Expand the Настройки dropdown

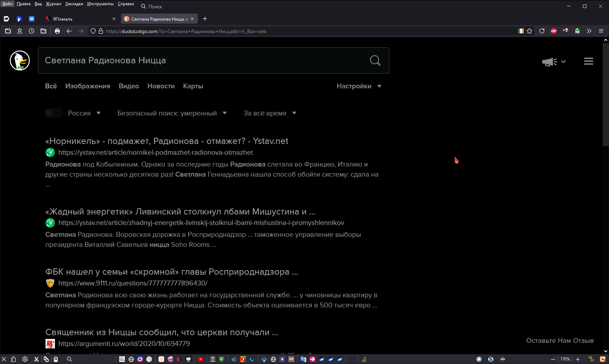pos(359,86)
